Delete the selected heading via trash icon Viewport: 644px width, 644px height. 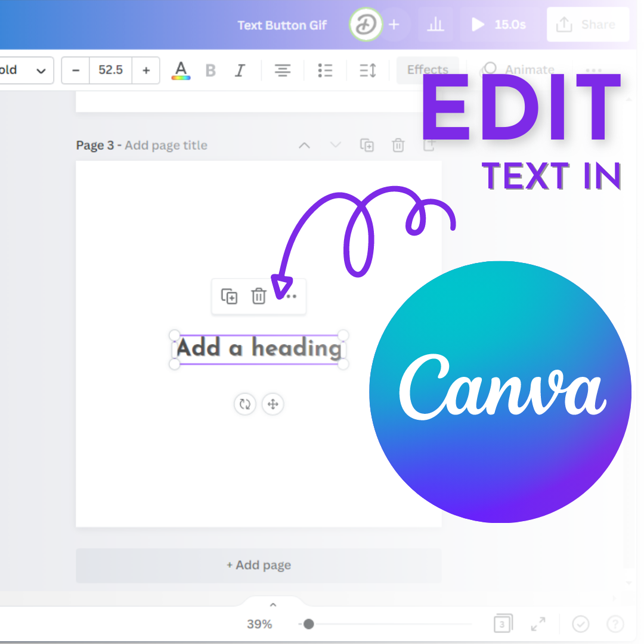pos(258,296)
